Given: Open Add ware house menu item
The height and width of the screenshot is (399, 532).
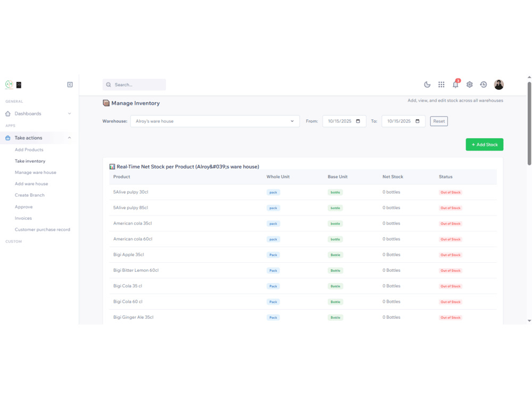Looking at the screenshot, I should tap(31, 184).
